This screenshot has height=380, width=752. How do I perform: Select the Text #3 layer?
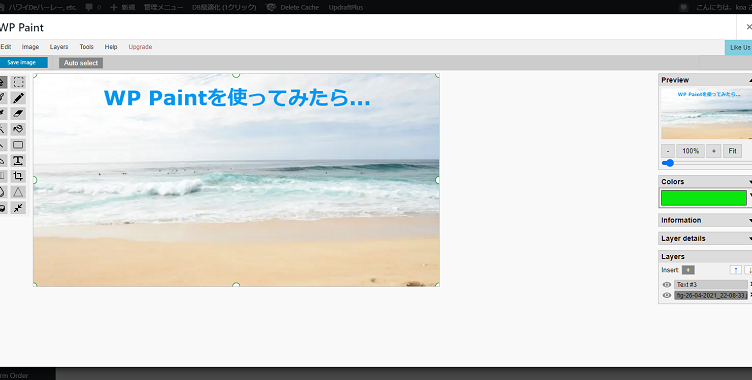(x=710, y=285)
